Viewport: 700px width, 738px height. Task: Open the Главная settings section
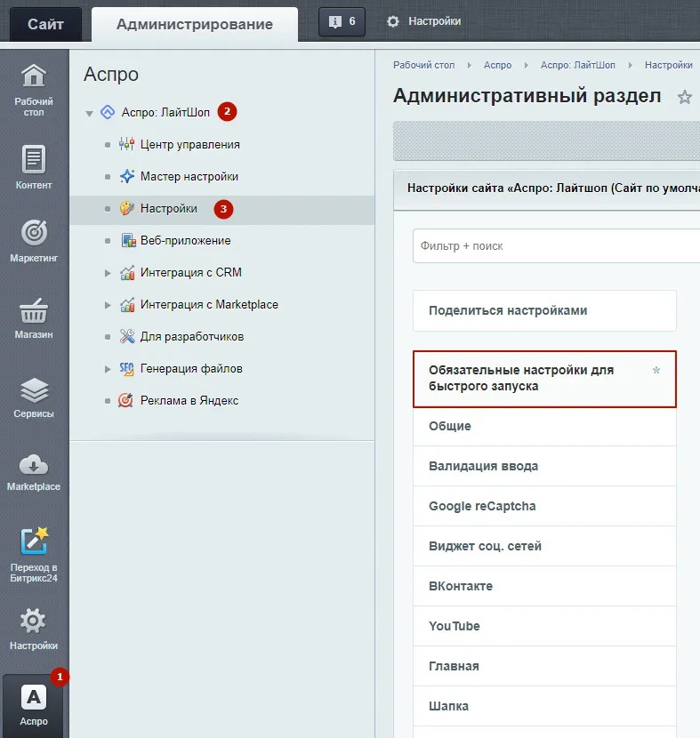[544, 666]
